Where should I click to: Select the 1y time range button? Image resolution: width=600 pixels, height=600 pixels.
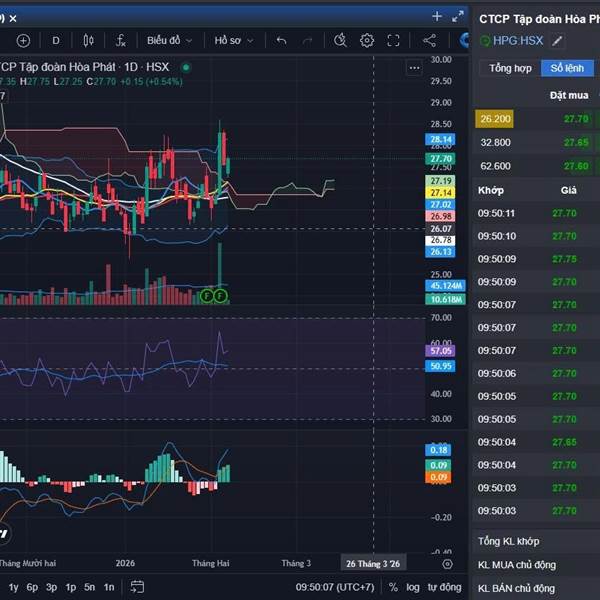pos(13,587)
